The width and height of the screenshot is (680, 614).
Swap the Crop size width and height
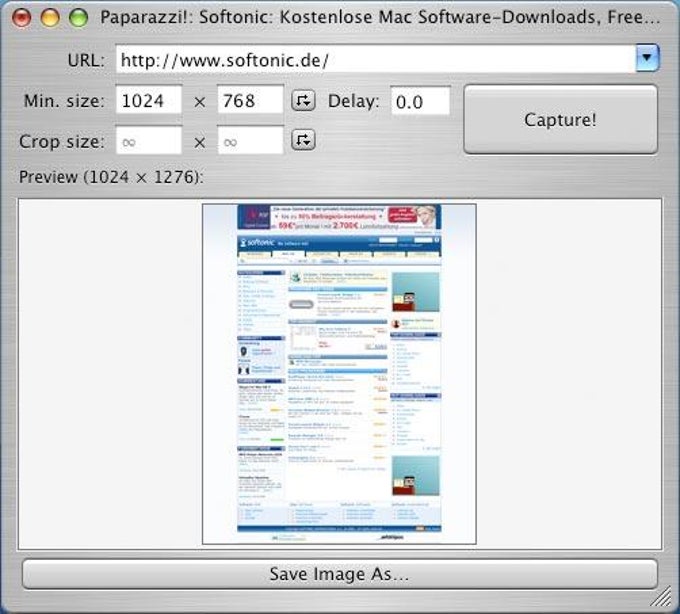point(303,140)
